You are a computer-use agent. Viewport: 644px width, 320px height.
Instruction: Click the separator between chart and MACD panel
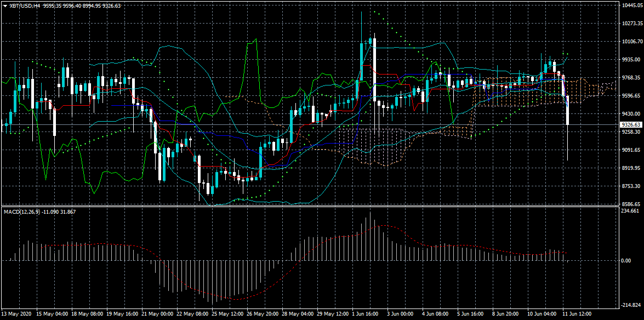pos(322,207)
